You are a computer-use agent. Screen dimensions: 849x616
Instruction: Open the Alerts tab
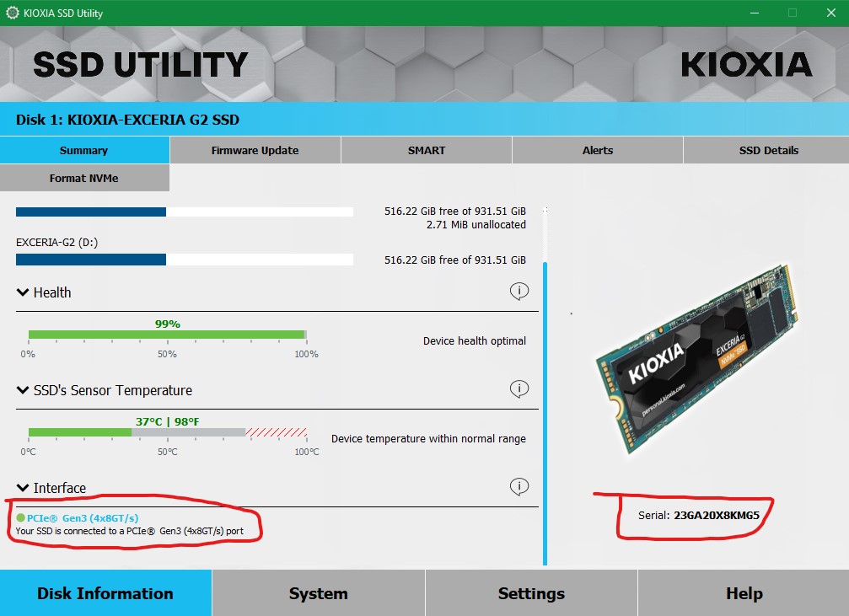tap(597, 150)
